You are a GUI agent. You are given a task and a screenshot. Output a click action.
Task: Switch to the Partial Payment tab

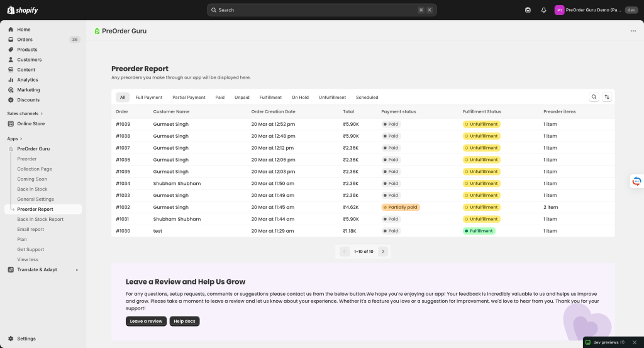pos(189,98)
